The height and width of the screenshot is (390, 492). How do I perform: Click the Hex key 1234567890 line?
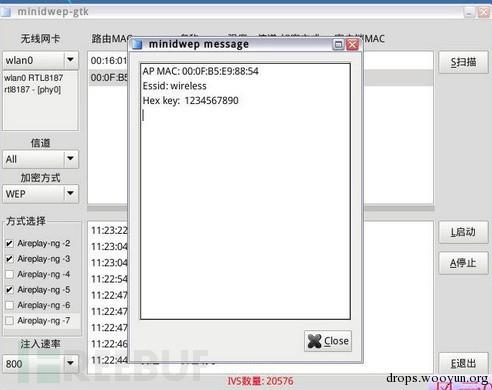click(x=191, y=101)
